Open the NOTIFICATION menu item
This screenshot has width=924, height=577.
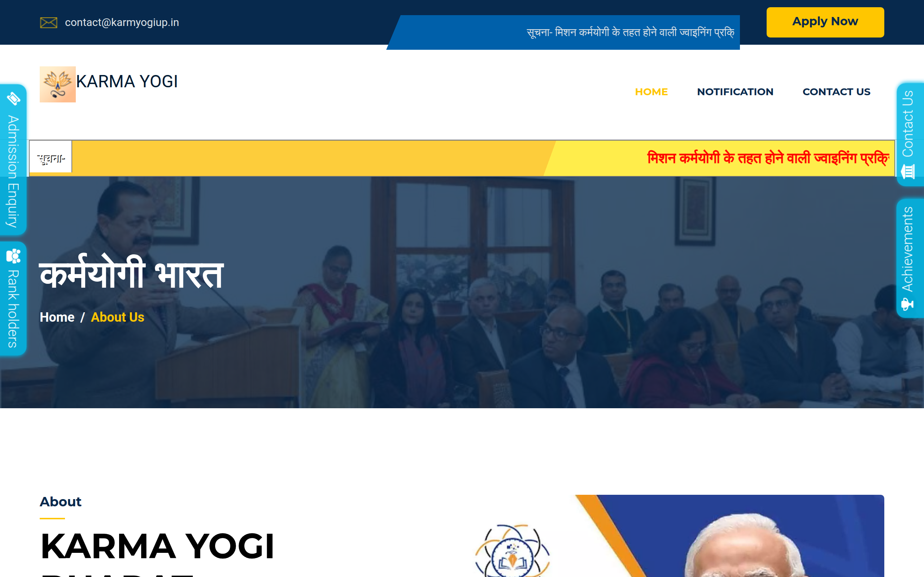click(x=735, y=92)
